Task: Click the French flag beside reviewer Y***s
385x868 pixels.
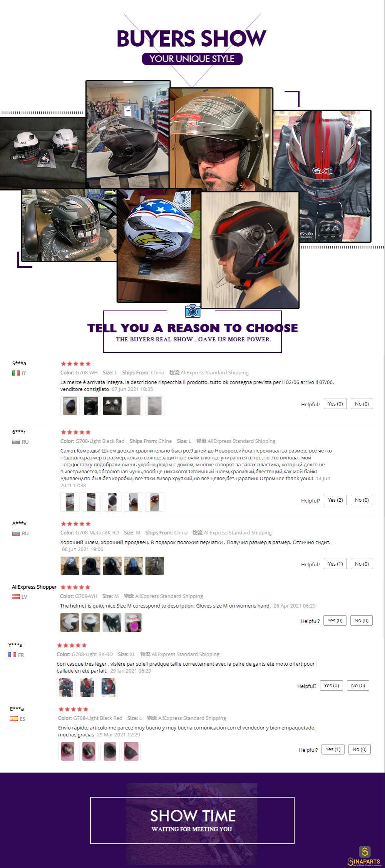Action: point(12,654)
